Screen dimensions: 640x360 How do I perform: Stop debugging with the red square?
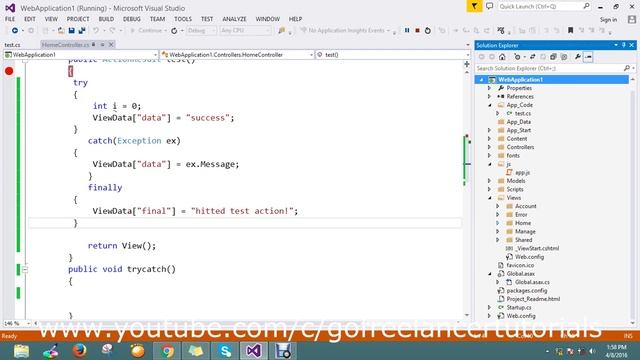417,30
